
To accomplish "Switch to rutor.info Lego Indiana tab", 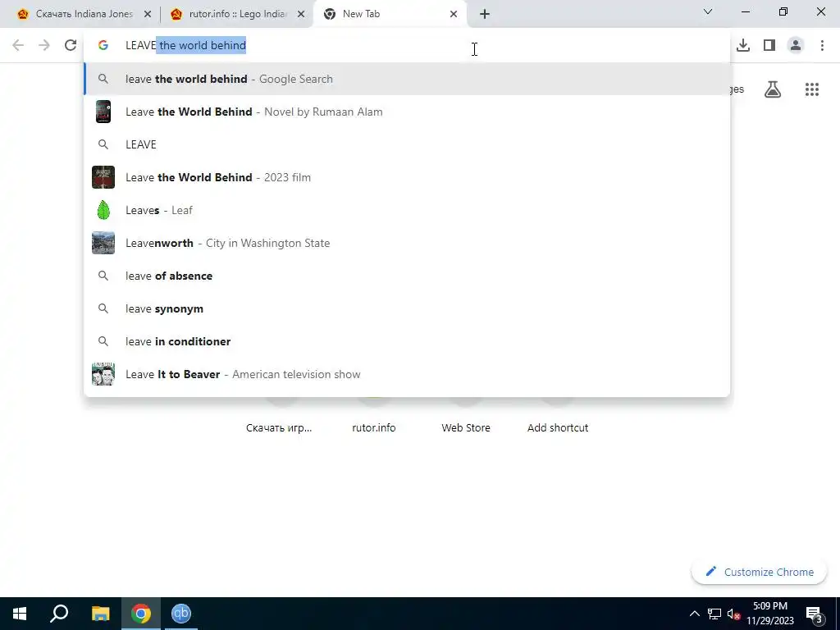I will click(x=235, y=14).
